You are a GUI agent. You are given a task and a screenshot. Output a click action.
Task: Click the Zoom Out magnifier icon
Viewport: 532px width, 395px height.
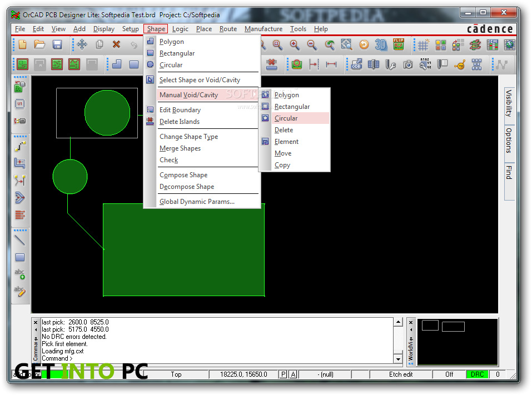(x=312, y=44)
